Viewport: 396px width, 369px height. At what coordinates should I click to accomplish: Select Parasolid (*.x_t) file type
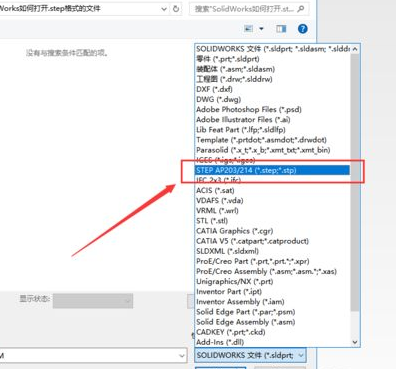pos(272,150)
